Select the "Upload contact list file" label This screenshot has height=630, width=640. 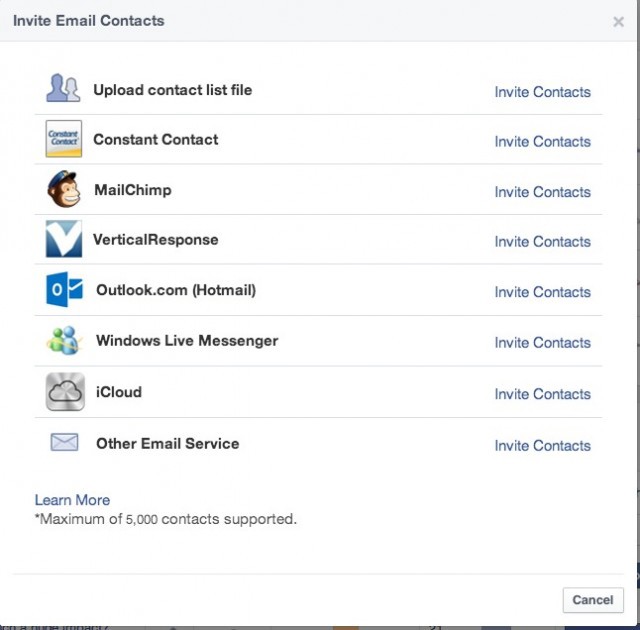pos(173,90)
